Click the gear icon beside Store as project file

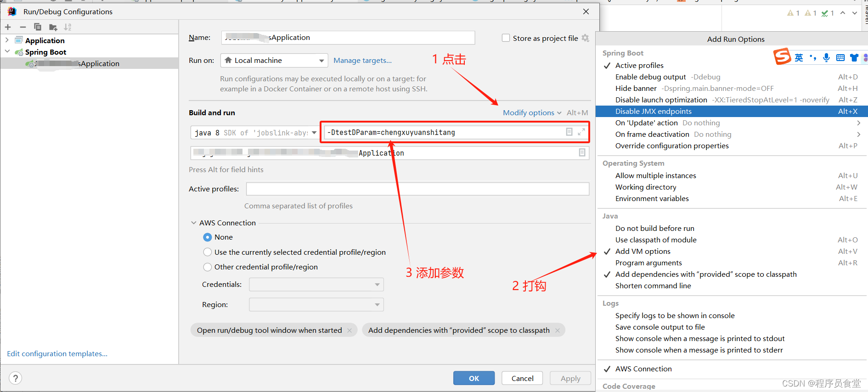point(585,38)
